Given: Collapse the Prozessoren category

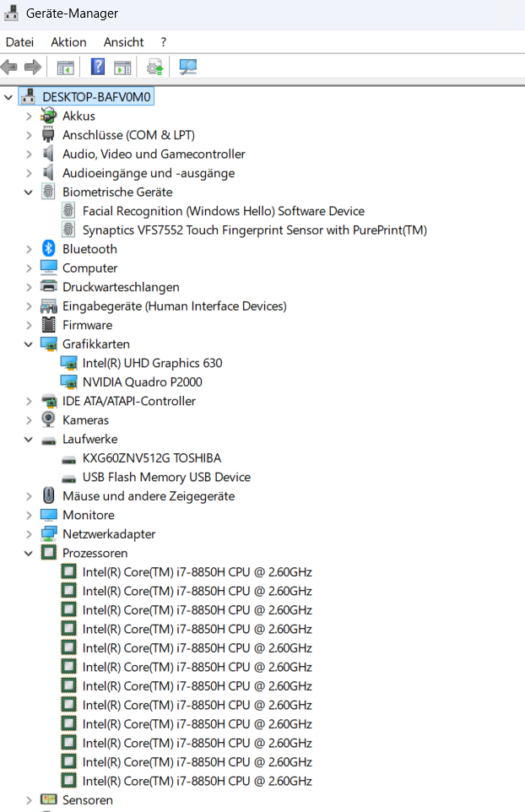Looking at the screenshot, I should click(29, 553).
